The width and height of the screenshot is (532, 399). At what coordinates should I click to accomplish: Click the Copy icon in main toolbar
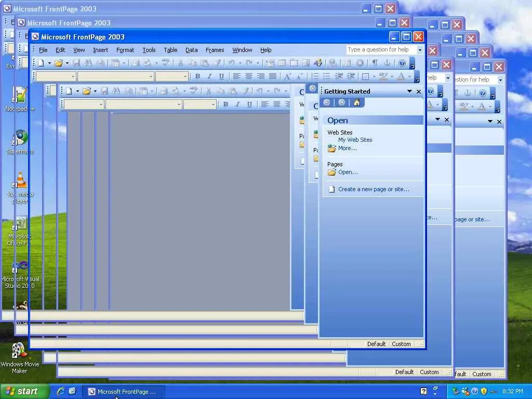(x=192, y=63)
